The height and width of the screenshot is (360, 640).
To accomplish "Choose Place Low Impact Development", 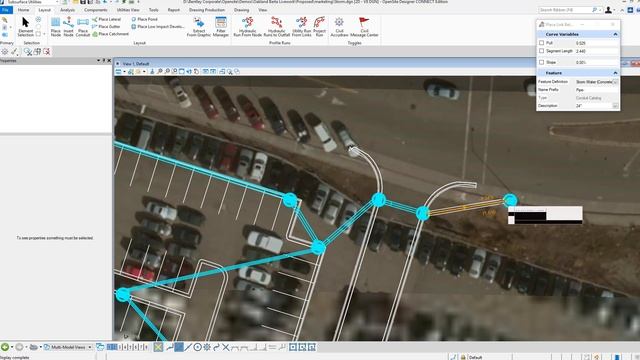I will (x=158, y=27).
